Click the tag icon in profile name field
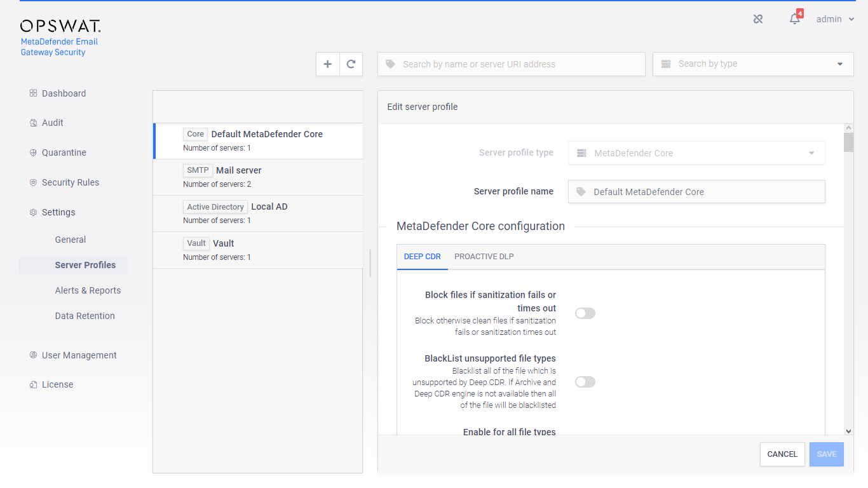The image size is (868, 488). point(581,192)
